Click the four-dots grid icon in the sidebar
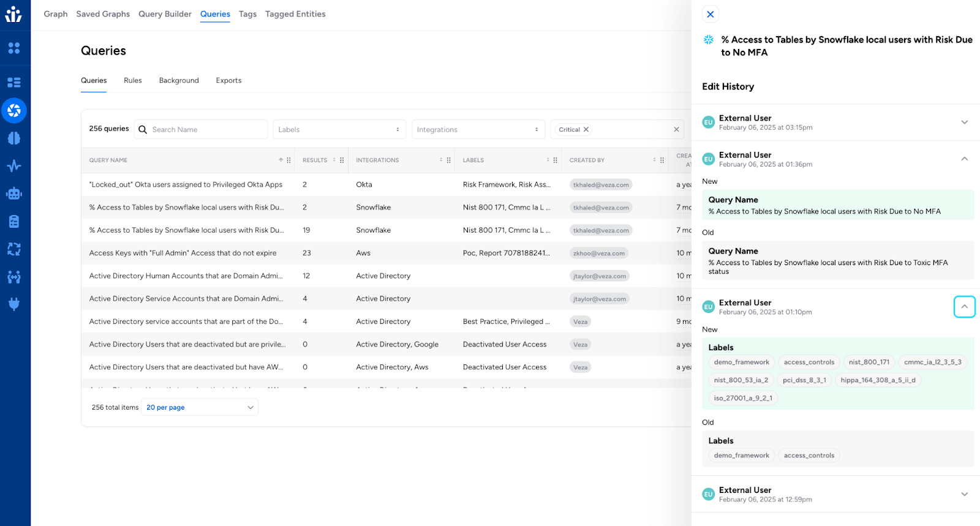This screenshot has height=526, width=980. [14, 48]
